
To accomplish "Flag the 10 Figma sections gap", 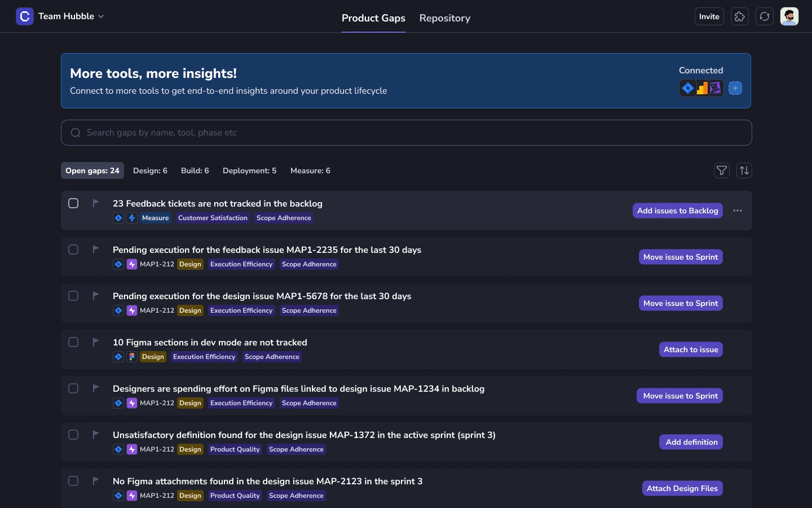I will pyautogui.click(x=96, y=342).
